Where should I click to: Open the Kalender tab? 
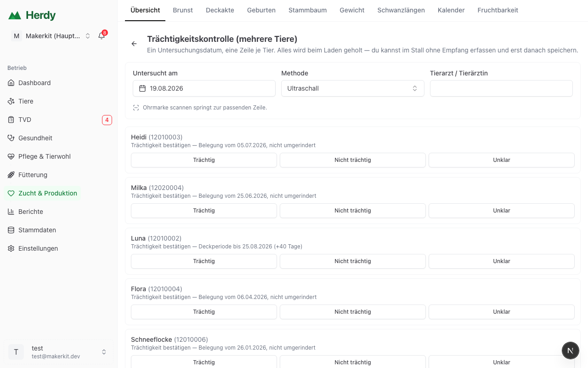pos(451,10)
